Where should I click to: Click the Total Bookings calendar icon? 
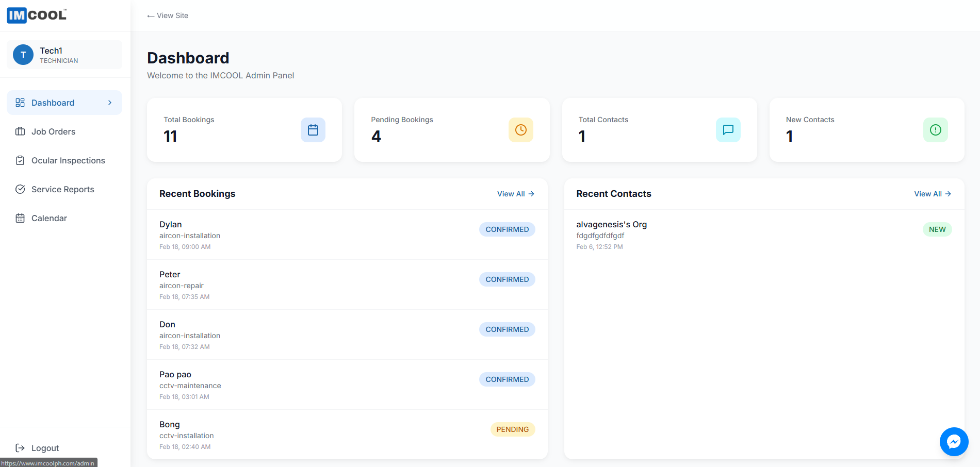click(313, 130)
